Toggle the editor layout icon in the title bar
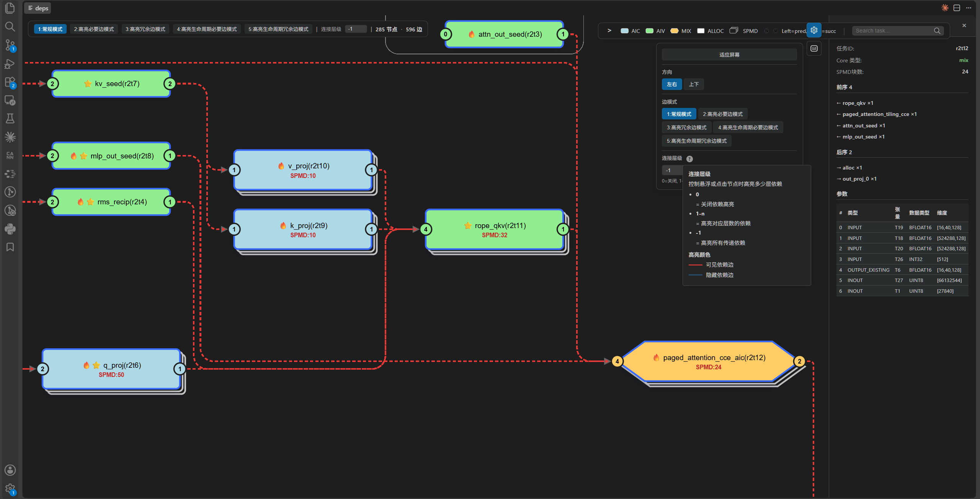 pos(957,8)
